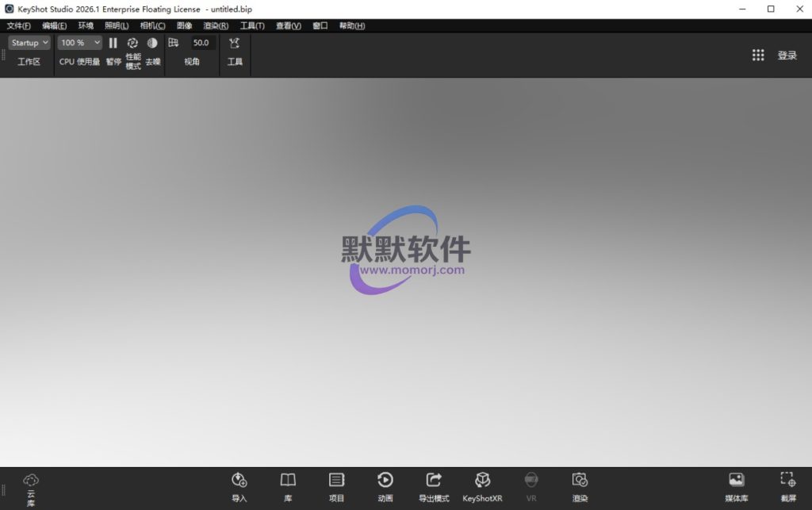The width and height of the screenshot is (812, 510).
Task: Open the 渲染(R) menu
Action: [216, 25]
